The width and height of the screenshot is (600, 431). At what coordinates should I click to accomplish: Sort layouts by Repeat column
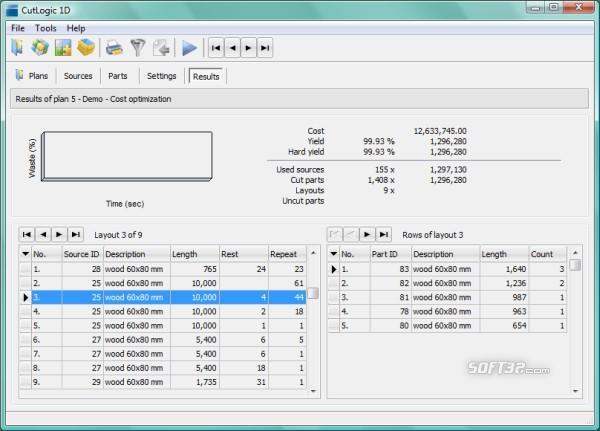287,254
